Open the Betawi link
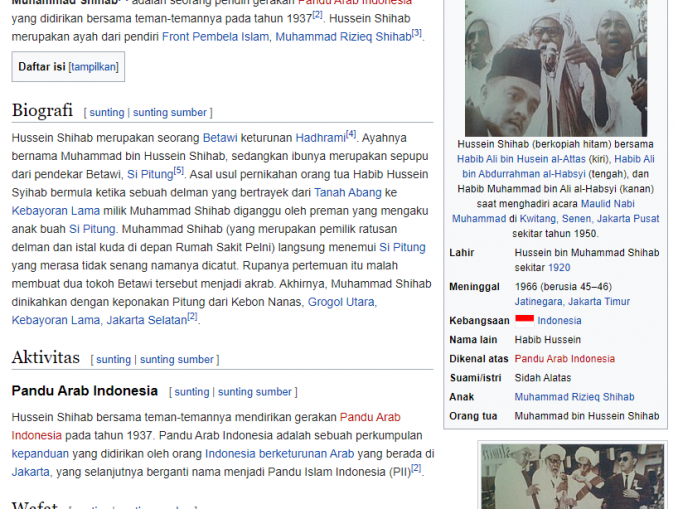The image size is (678, 509). (x=220, y=138)
